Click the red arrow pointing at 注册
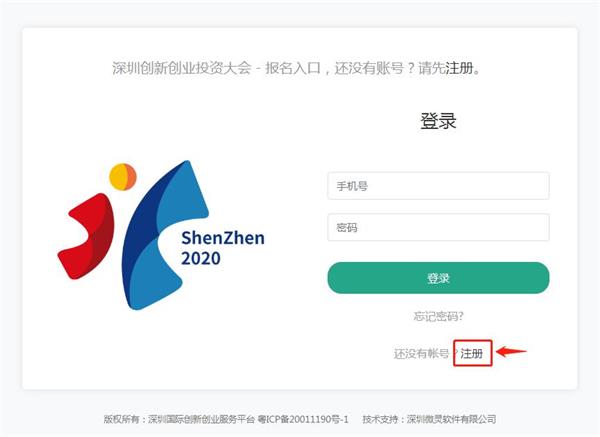This screenshot has height=437, width=600. (x=511, y=351)
